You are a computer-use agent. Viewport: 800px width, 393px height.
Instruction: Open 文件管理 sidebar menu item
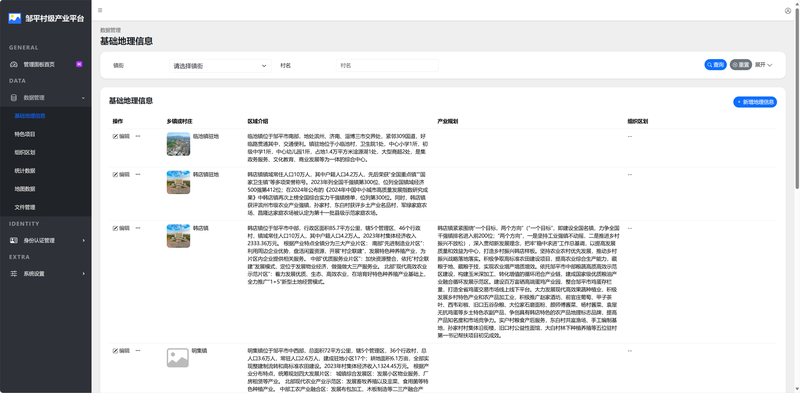pos(24,207)
